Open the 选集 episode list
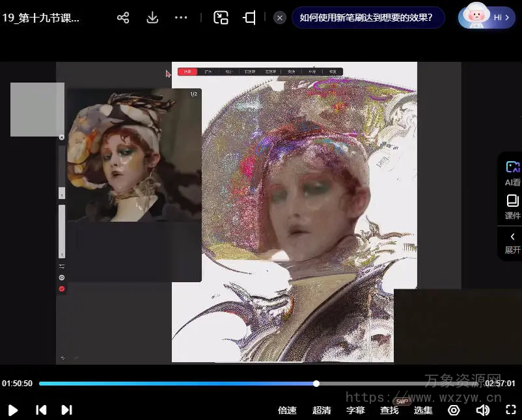 (423, 410)
